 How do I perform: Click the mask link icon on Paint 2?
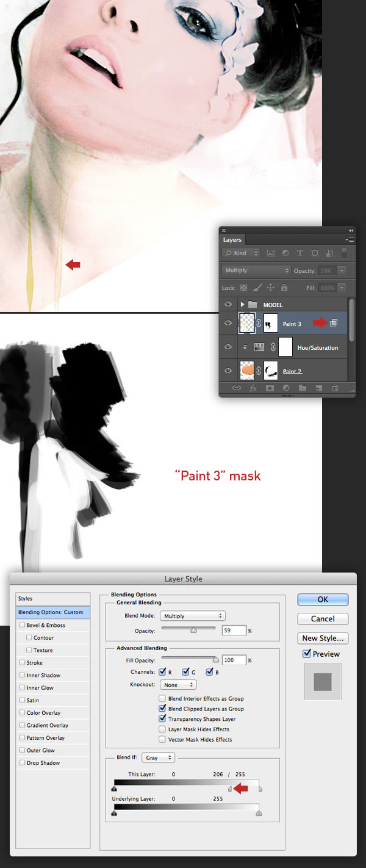pyautogui.click(x=259, y=371)
